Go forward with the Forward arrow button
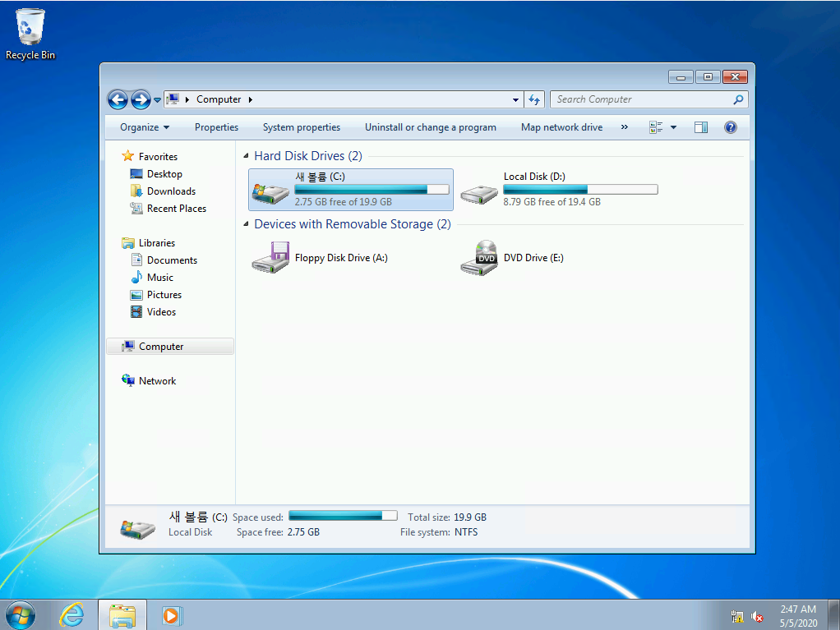Screen dimensions: 840x630 point(141,99)
